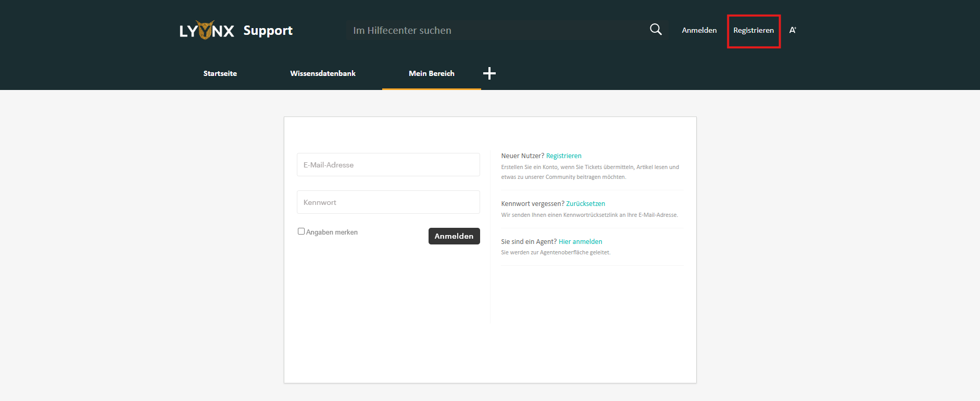Click the Angaben merken label text
Screen dimensions: 980x401
(x=332, y=232)
